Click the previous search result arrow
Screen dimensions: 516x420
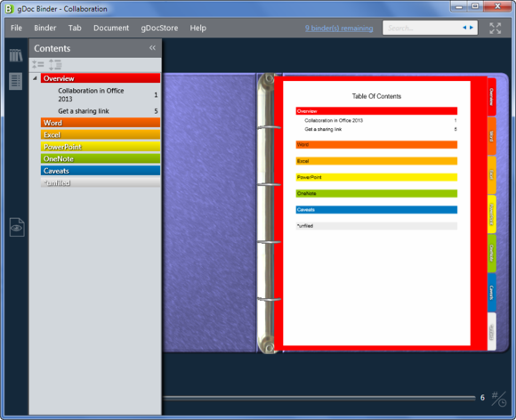[x=464, y=28]
